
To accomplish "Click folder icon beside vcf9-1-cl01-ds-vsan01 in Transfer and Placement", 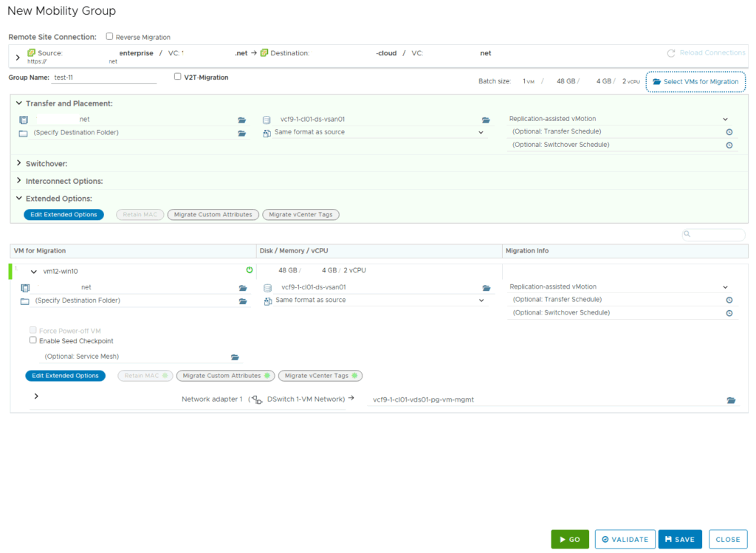I will point(486,120).
